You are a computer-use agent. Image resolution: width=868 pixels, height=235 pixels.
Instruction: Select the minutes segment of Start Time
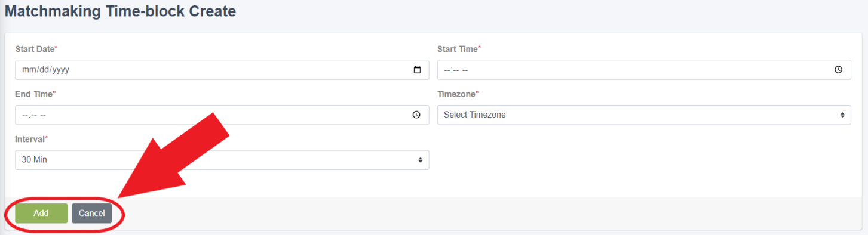456,70
